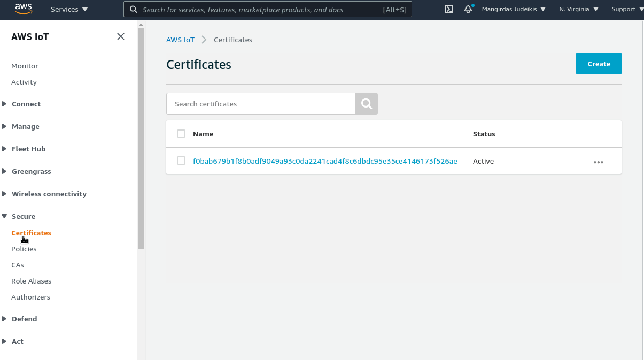Collapse the Secure section
644x360 pixels.
coord(24,216)
